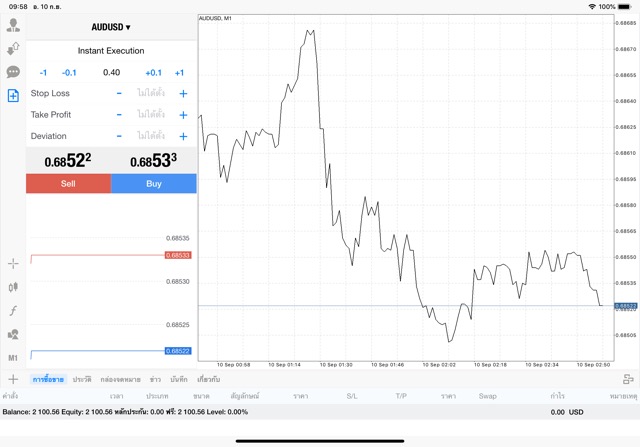
Task: Click the toolbox layout icon at right
Action: pyautogui.click(x=628, y=380)
